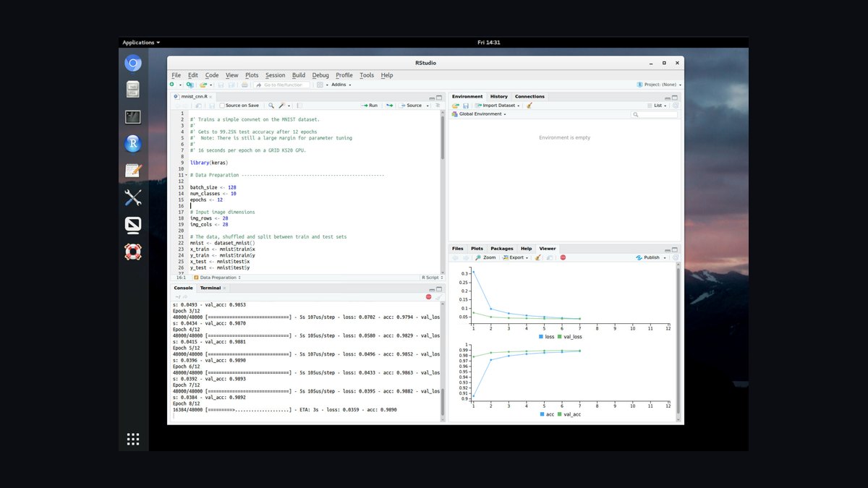Clear viewer items with the broom icon
Image resolution: width=868 pixels, height=488 pixels.
click(537, 257)
